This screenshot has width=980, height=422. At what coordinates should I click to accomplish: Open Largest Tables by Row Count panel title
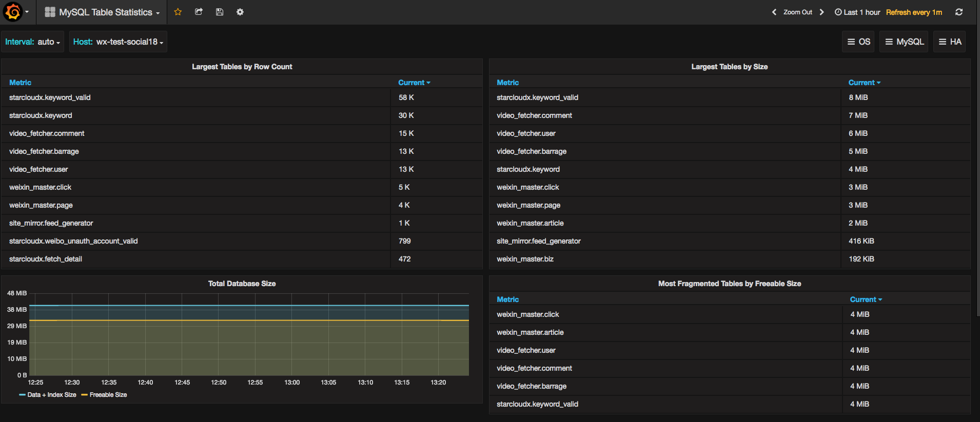tap(242, 67)
